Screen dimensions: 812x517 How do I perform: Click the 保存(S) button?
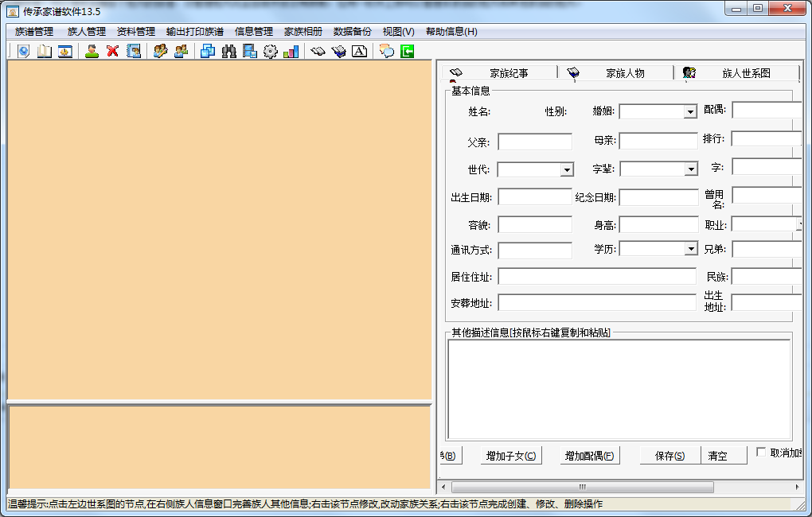670,456
